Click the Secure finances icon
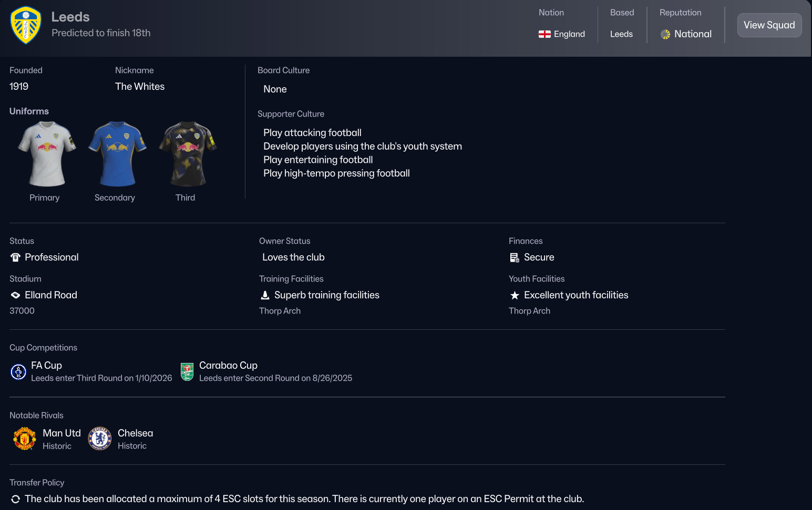 coord(515,257)
